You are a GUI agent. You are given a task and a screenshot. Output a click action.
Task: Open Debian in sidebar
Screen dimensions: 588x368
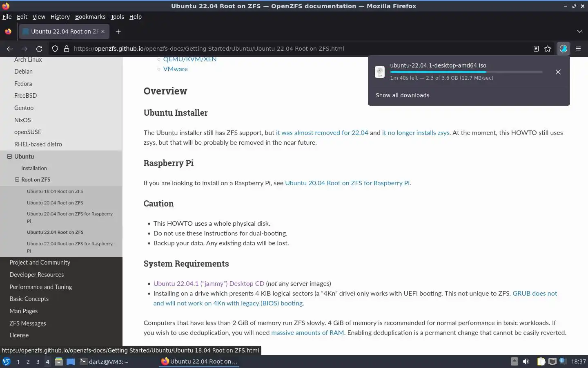pyautogui.click(x=23, y=72)
